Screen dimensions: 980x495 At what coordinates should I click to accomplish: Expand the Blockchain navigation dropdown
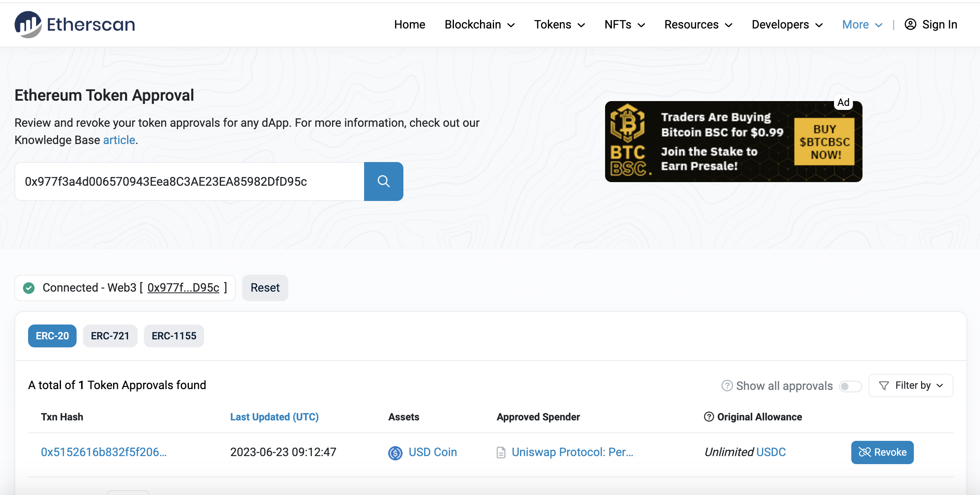point(480,24)
